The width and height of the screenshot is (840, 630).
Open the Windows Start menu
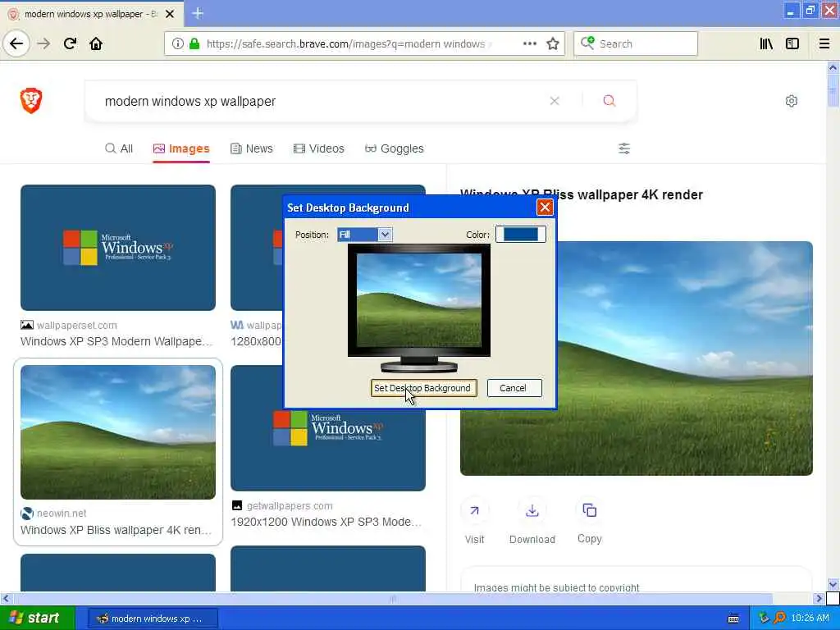(x=37, y=619)
